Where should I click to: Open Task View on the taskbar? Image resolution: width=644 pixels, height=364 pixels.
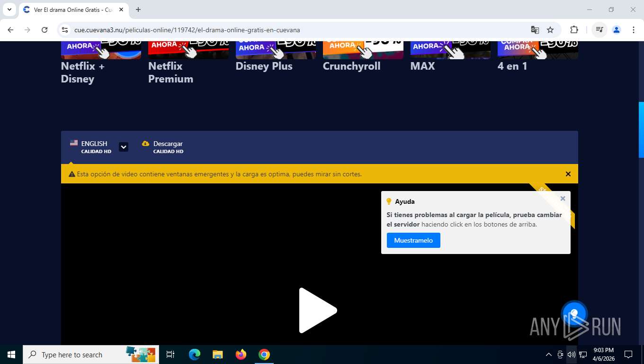click(x=170, y=355)
